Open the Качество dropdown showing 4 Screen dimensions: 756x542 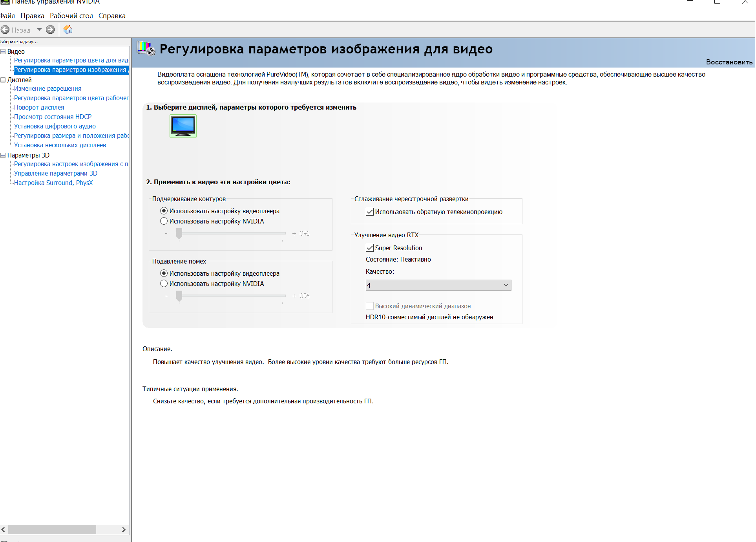[x=438, y=285]
